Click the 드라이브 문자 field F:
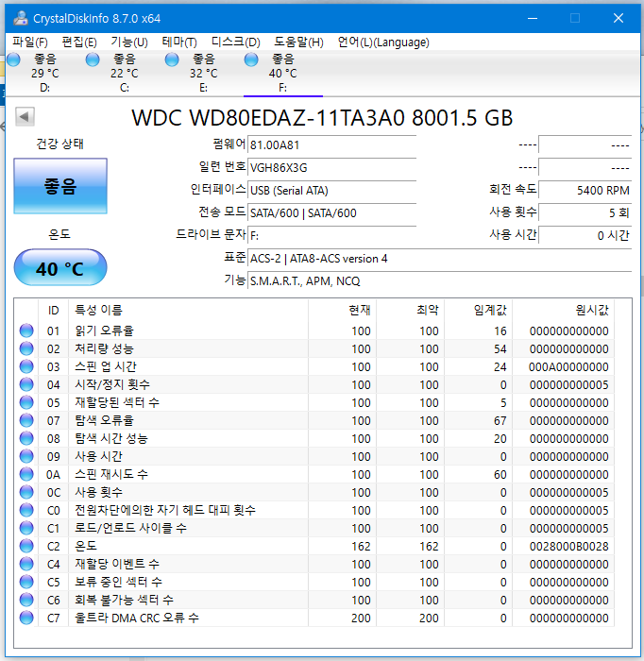The image size is (644, 661). 332,236
